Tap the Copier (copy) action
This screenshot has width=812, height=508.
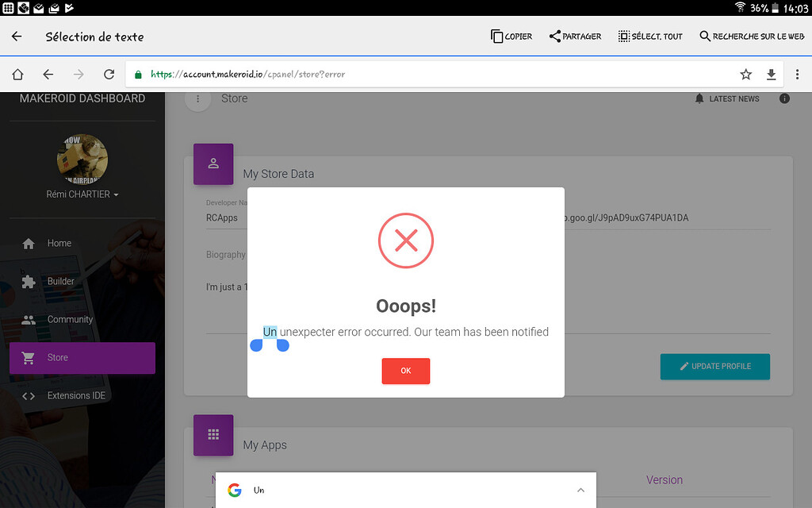(x=511, y=37)
